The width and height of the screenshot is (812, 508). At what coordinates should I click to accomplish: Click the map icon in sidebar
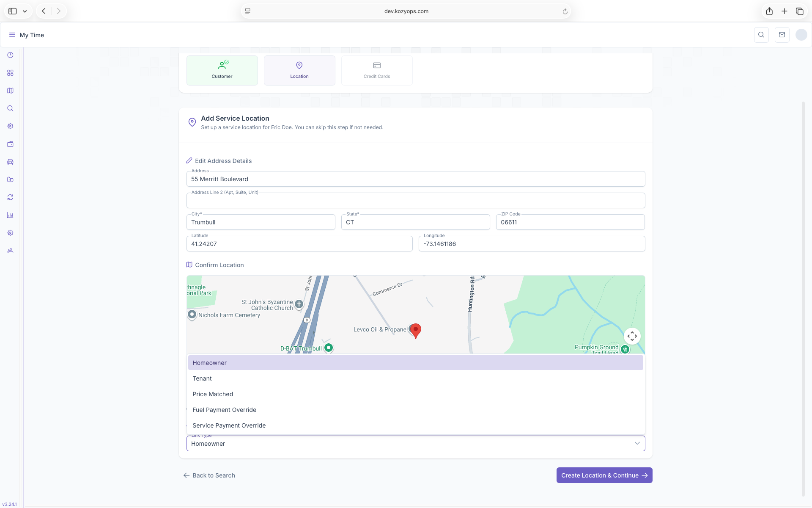[10, 91]
